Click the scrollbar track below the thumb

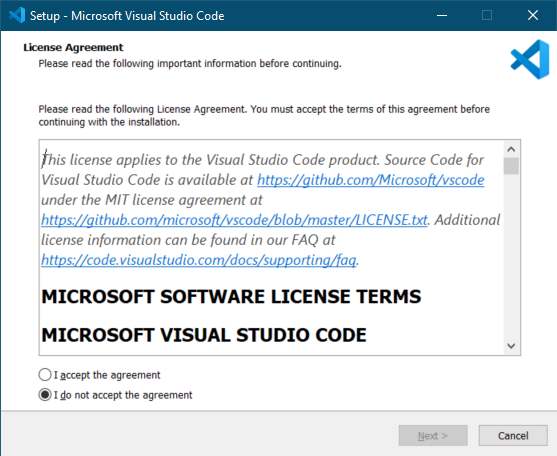[x=511, y=256]
